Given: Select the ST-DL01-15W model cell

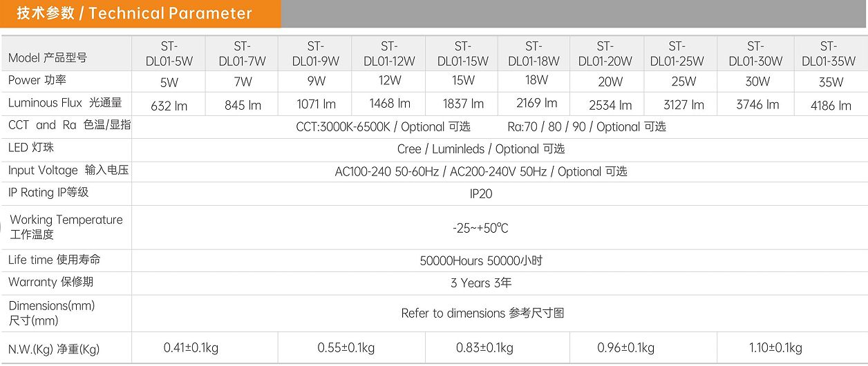Looking at the screenshot, I should point(462,54).
